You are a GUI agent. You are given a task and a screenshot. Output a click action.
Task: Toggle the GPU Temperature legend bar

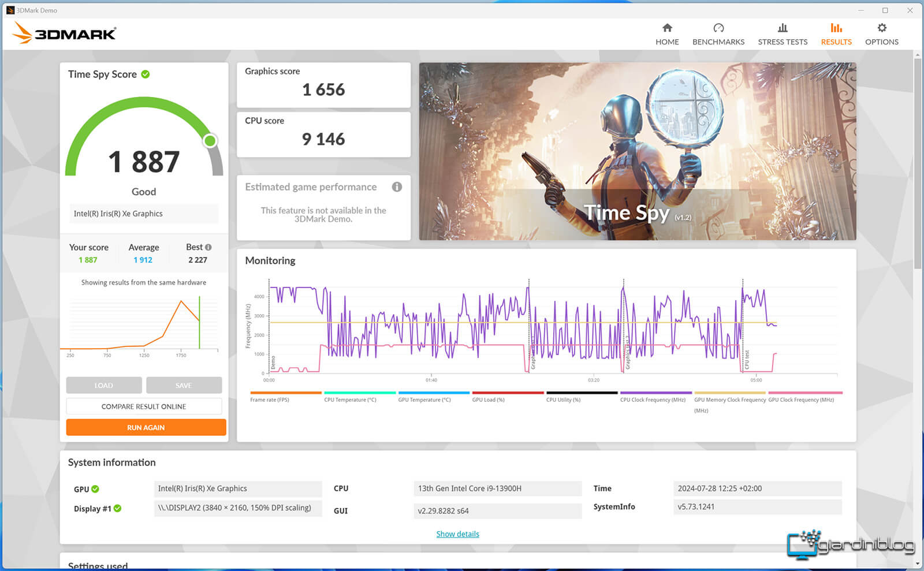(434, 393)
